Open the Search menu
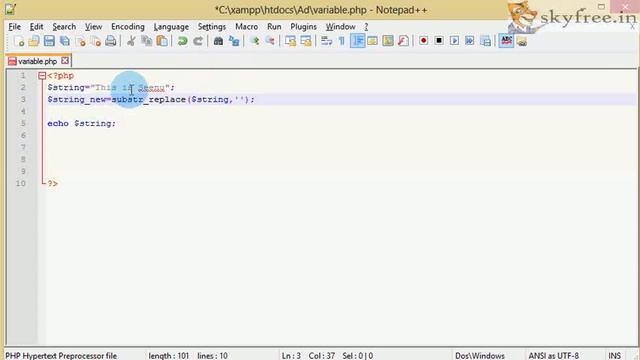The height and width of the screenshot is (360, 640). (64, 27)
